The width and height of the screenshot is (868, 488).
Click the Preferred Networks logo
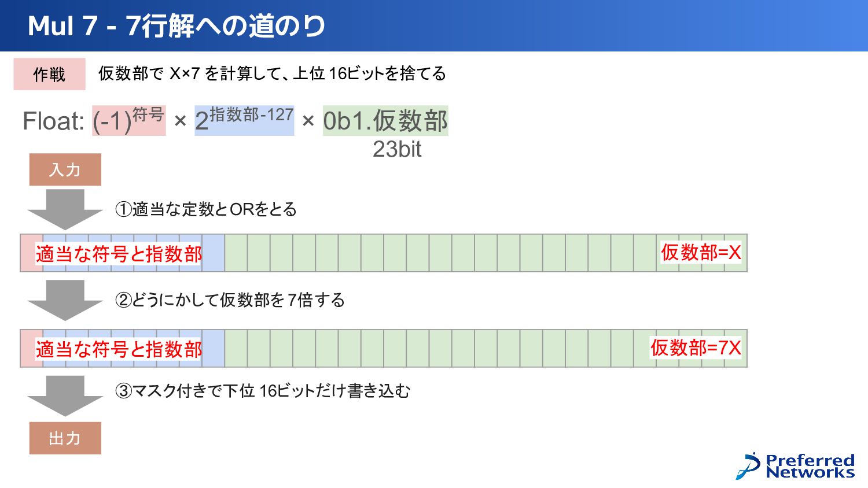point(795,466)
